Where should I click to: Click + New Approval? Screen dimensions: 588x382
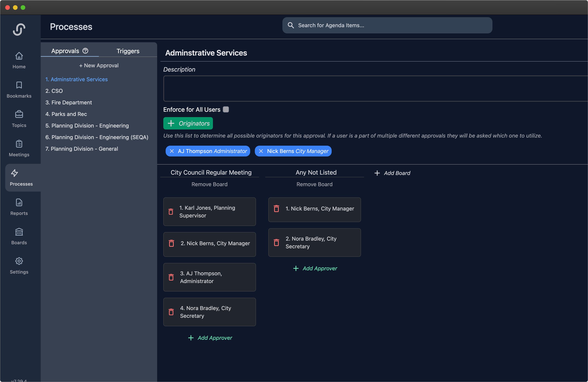coord(99,65)
